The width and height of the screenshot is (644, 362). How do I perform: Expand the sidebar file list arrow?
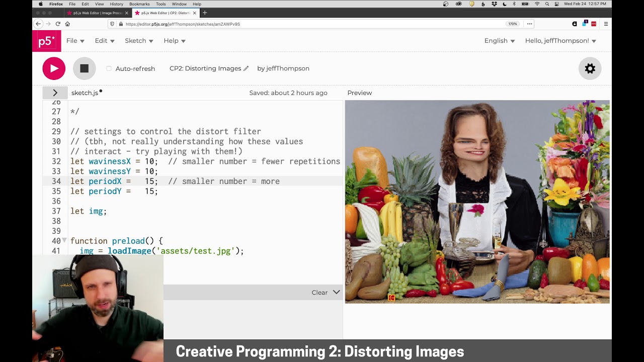tap(55, 93)
